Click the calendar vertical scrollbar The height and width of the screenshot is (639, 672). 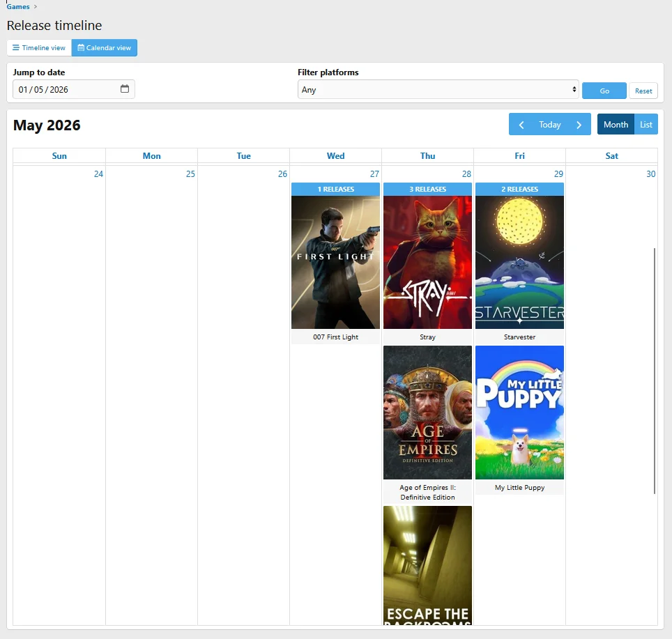655,371
